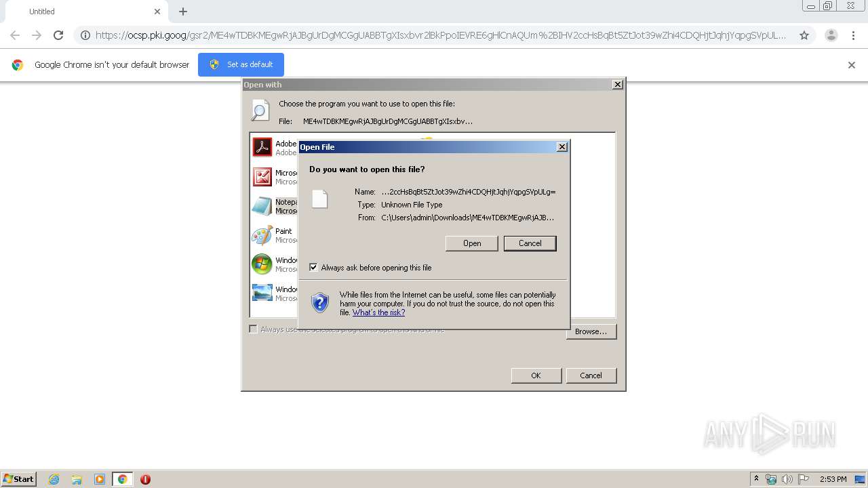The image size is (868, 488).
Task: Dismiss the default browser info bar
Action: click(852, 65)
